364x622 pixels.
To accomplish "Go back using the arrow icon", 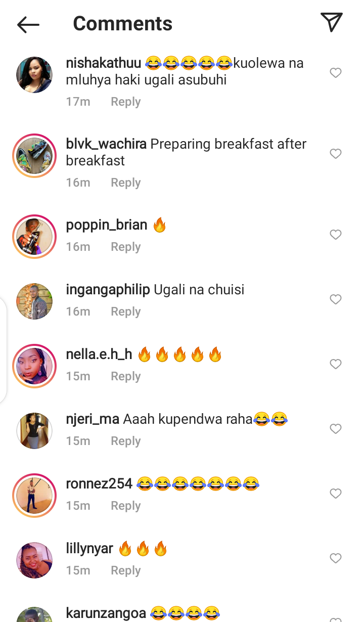I will pyautogui.click(x=28, y=24).
